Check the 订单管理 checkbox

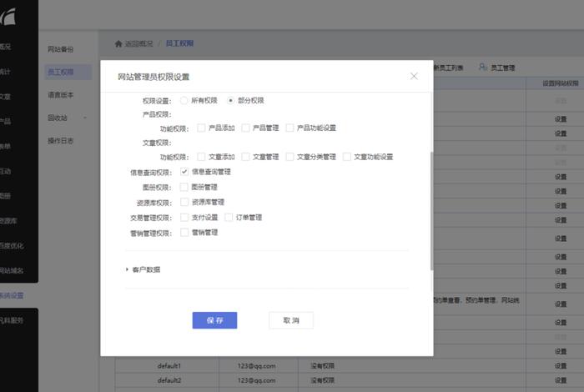(x=229, y=217)
